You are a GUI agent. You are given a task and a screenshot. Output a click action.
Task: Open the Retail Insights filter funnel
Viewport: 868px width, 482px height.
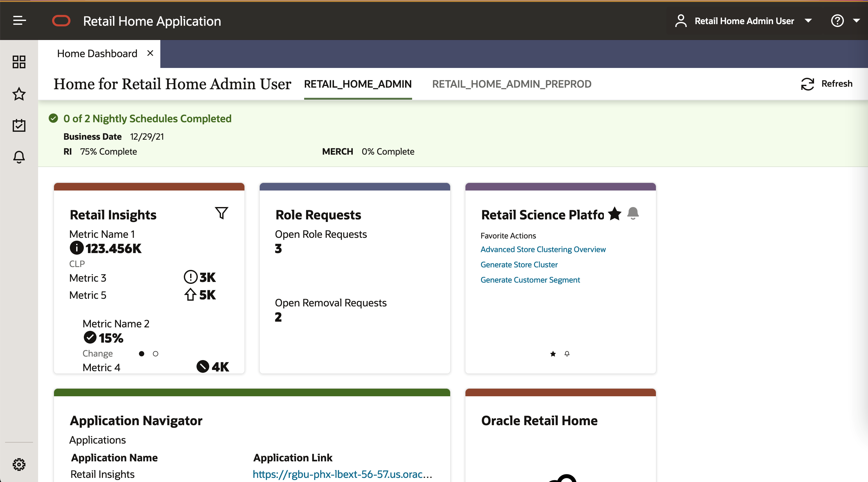point(221,213)
